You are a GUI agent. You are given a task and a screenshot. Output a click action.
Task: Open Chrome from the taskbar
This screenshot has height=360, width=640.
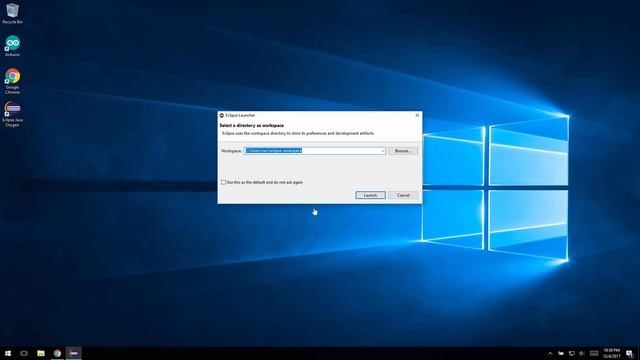(x=57, y=353)
